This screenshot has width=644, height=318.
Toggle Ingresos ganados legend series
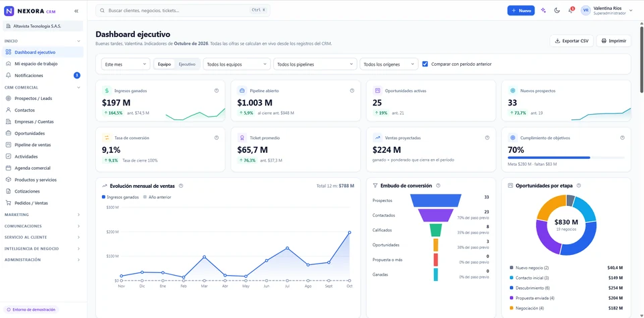[120, 197]
